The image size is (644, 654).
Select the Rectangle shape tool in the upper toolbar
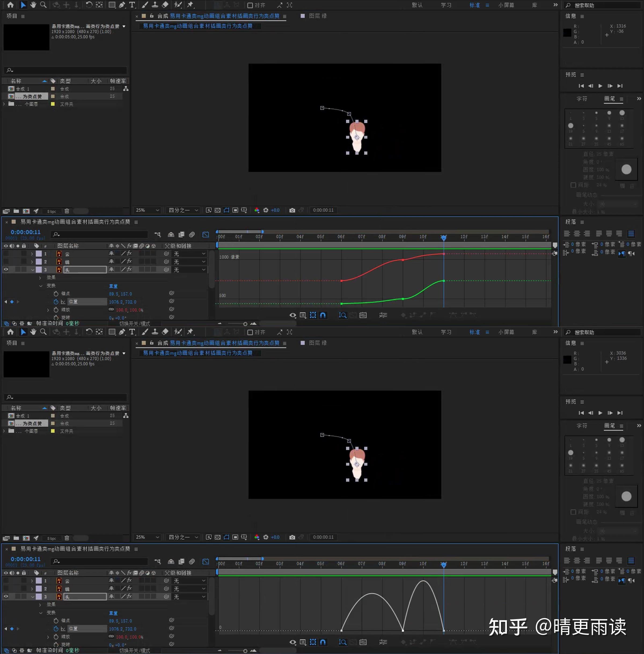(112, 5)
